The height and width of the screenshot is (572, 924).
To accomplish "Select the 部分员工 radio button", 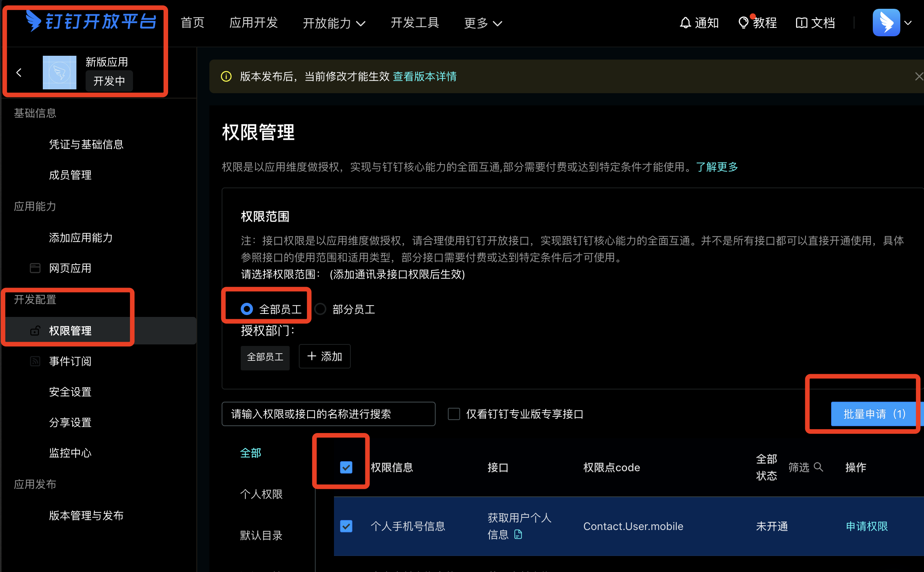I will (320, 309).
